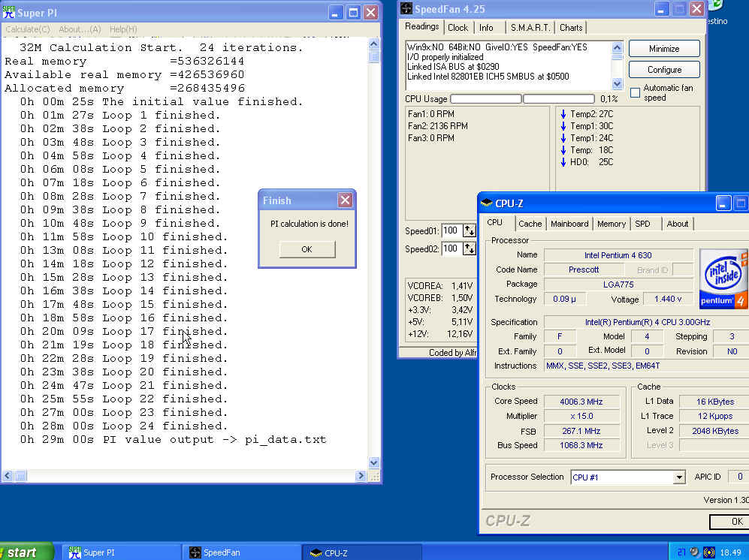Click the Intel Pentium 4 logo in CPU-Z
This screenshot has width=749, height=560.
coord(723,278)
